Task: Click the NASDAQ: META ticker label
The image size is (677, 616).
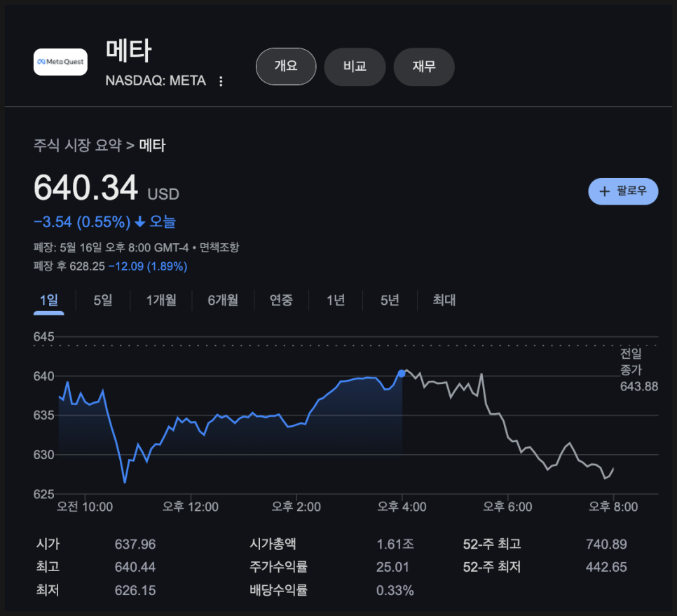Action: tap(156, 81)
